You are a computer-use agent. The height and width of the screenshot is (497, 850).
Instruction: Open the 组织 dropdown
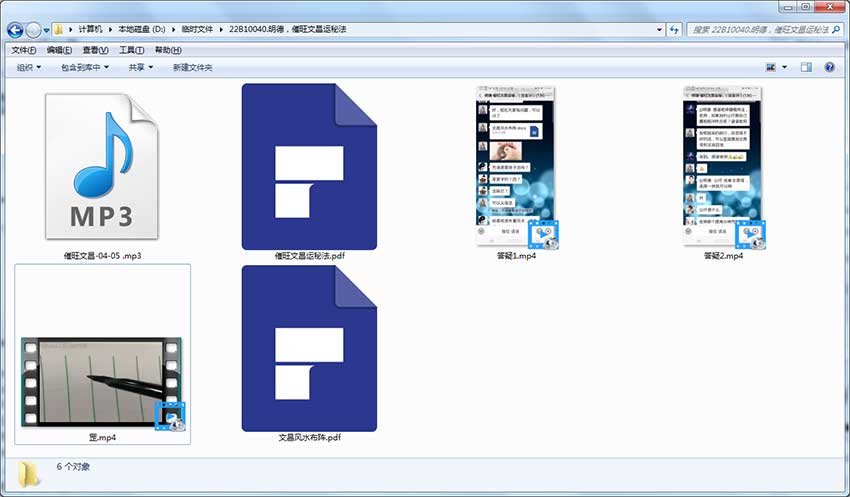tap(29, 67)
